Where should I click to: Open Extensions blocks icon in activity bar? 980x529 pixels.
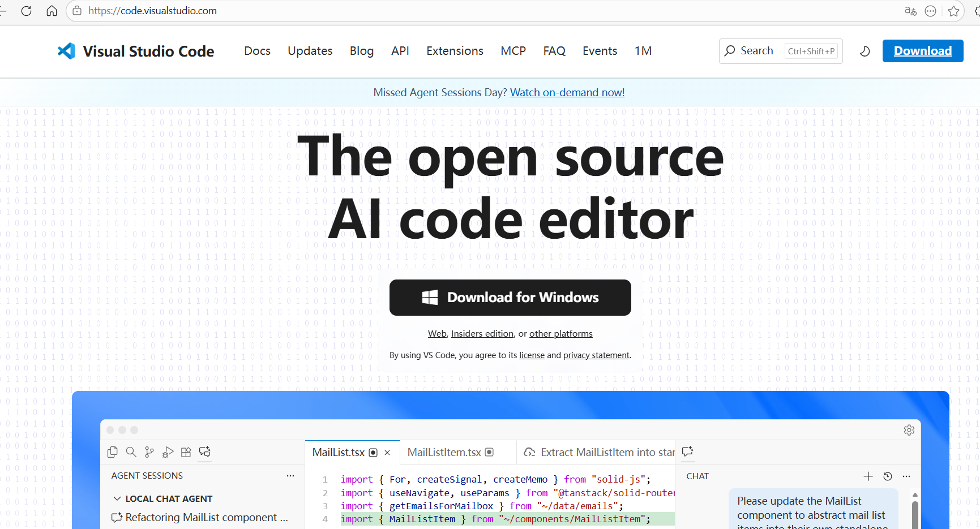coord(186,452)
